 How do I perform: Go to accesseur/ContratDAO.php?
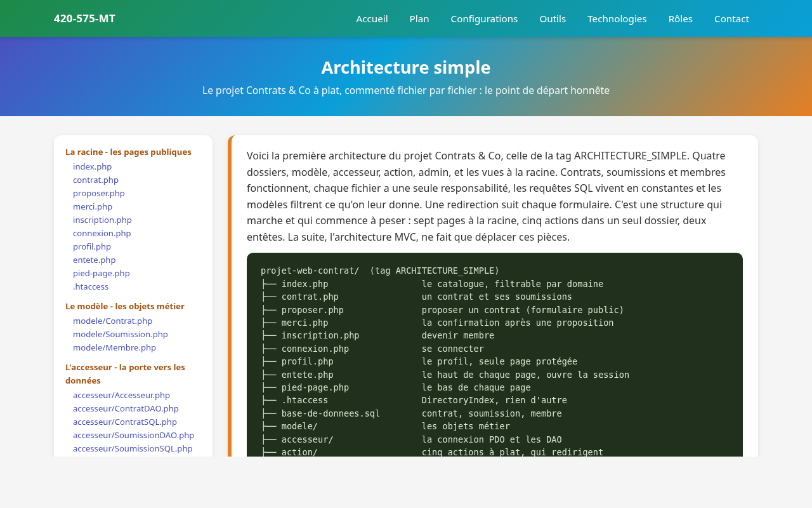click(x=126, y=408)
